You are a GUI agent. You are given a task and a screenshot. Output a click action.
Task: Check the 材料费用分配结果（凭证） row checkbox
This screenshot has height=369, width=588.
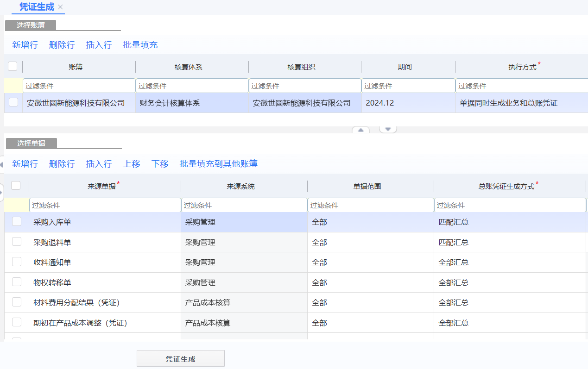coord(17,302)
